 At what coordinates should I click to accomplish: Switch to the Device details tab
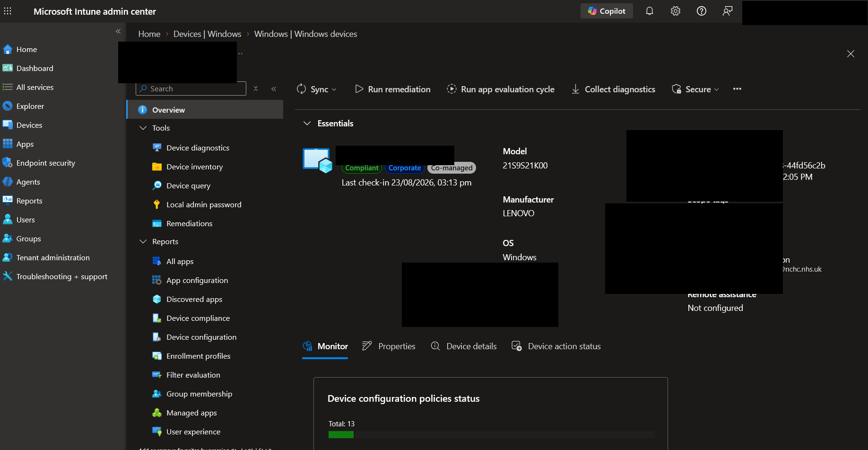point(464,346)
